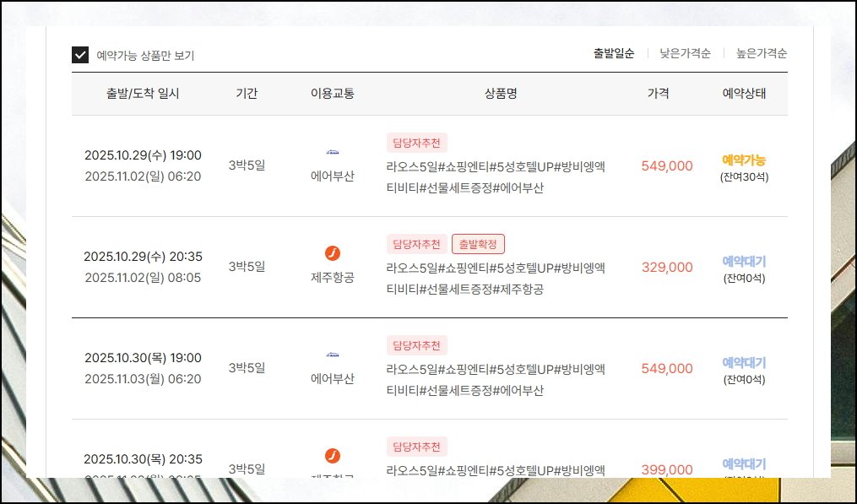
Task: Click the 상품명 column header
Action: 501,94
